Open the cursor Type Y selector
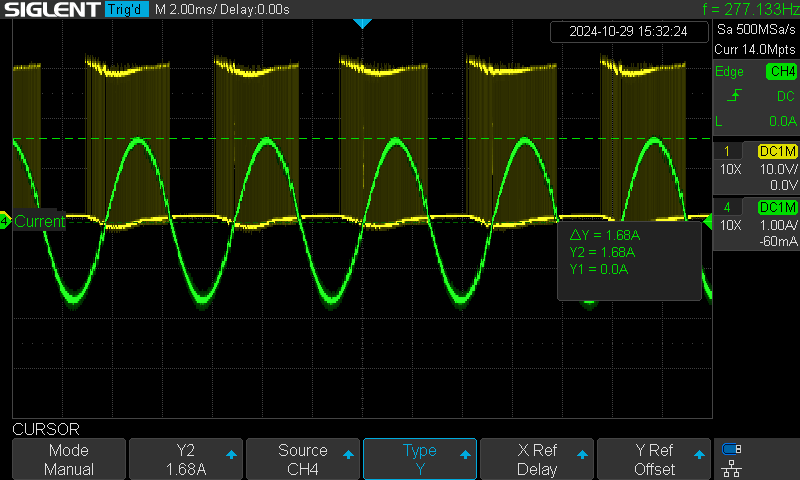Viewport: 800px width, 480px height. click(x=420, y=459)
